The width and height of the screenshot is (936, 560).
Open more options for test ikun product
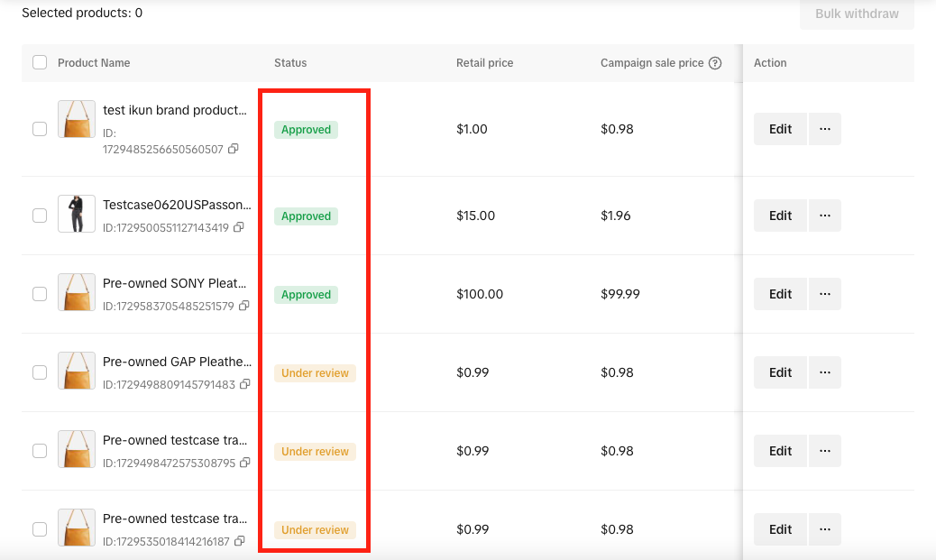(x=824, y=129)
